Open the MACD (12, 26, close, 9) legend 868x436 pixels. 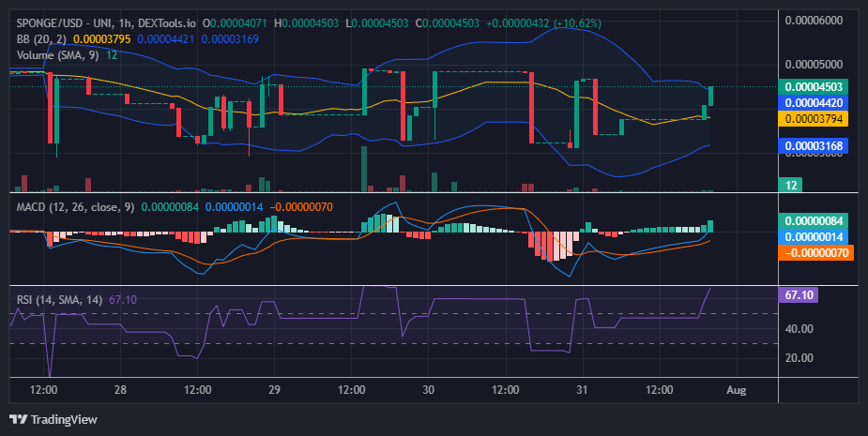point(75,207)
